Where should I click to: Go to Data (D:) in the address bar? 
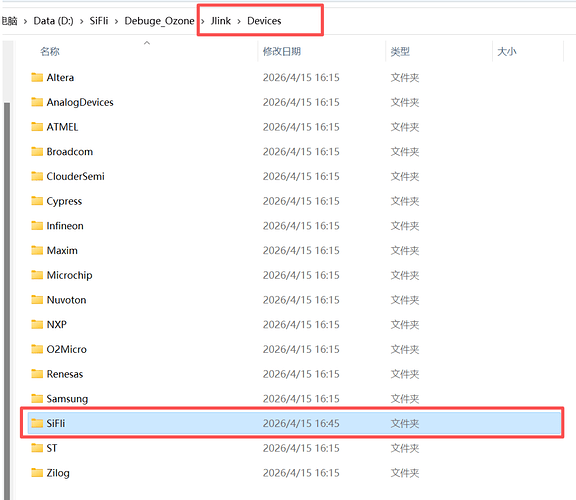coord(53,21)
